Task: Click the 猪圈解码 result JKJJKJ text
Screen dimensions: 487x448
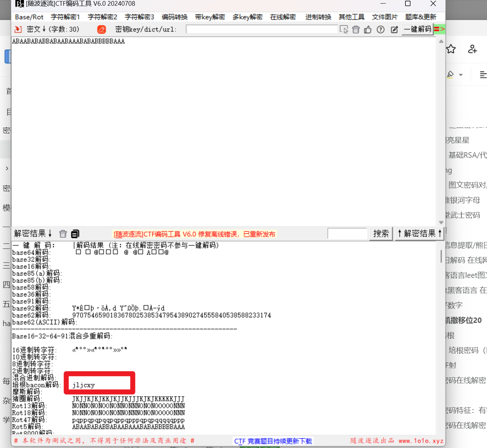Action: 128,399
